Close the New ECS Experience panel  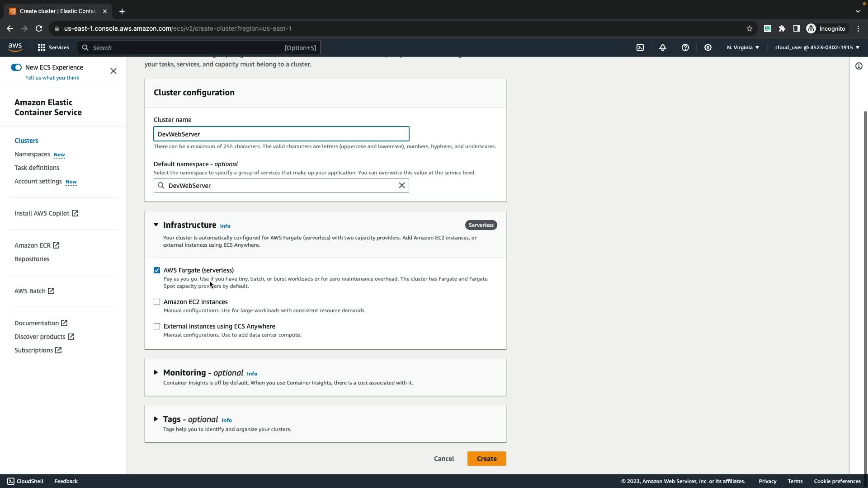[113, 71]
